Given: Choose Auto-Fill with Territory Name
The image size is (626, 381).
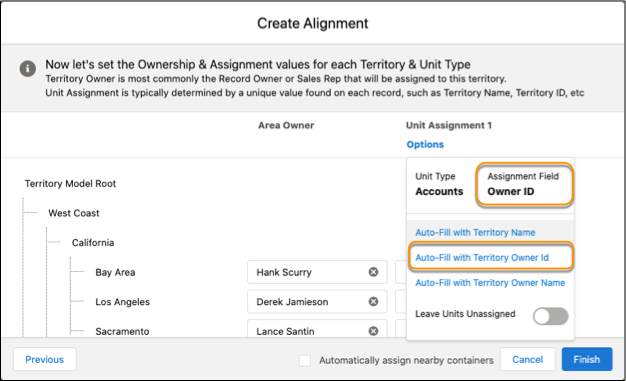Looking at the screenshot, I should (x=475, y=232).
